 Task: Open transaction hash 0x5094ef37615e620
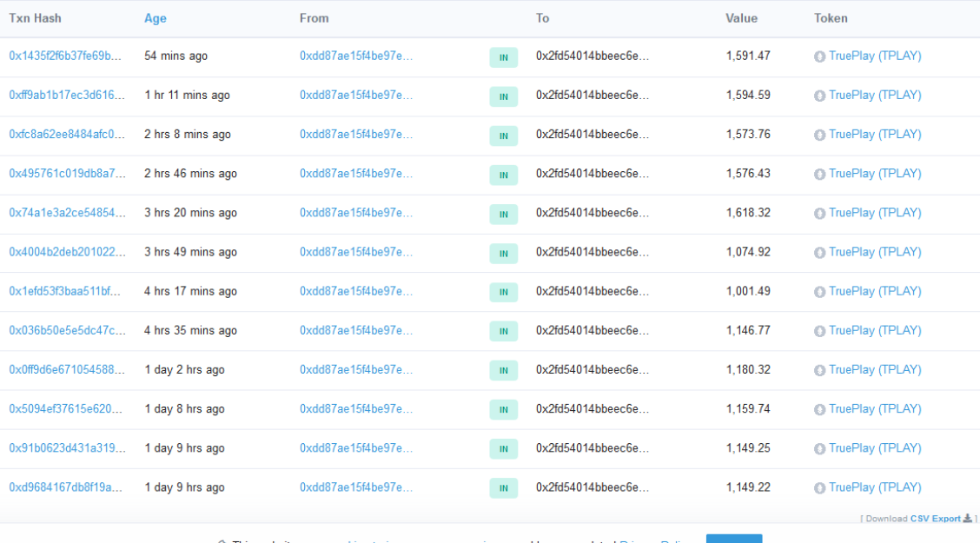[x=66, y=408]
